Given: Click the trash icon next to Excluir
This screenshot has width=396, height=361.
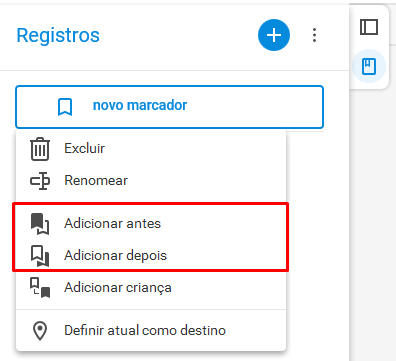Looking at the screenshot, I should [x=40, y=149].
